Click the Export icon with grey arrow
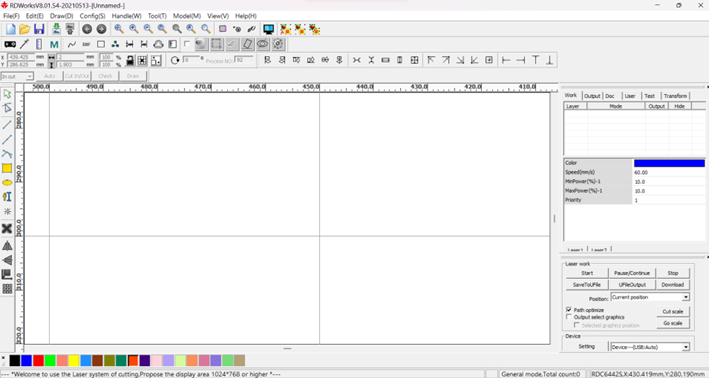 70,29
